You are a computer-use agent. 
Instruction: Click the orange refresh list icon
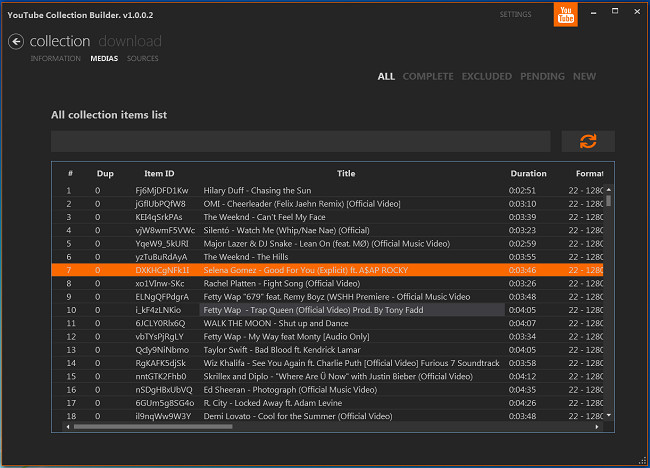588,141
